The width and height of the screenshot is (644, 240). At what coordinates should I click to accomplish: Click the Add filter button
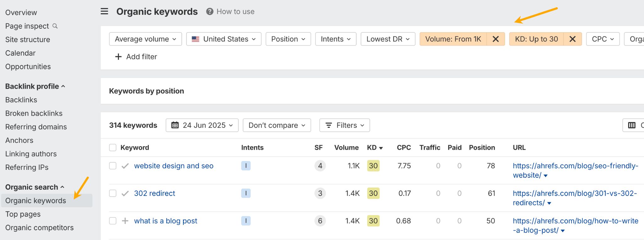coord(136,57)
